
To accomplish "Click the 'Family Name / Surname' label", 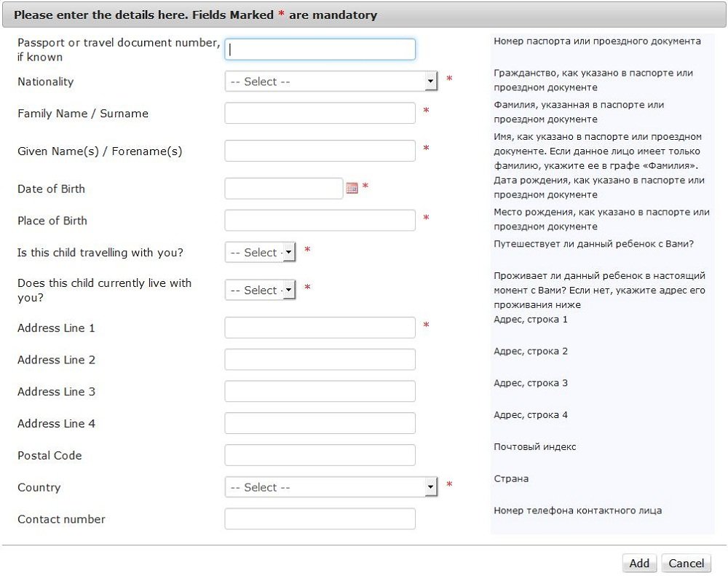I will [83, 114].
